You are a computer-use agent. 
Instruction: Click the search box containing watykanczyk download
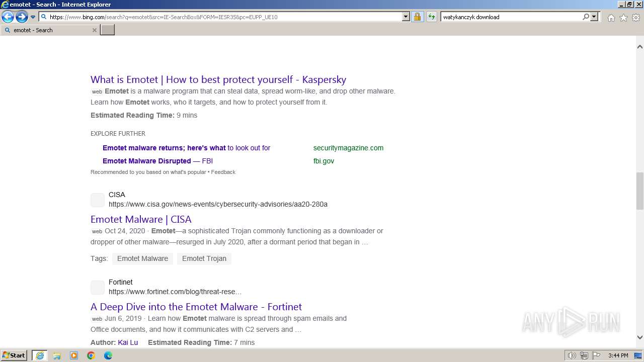[511, 17]
